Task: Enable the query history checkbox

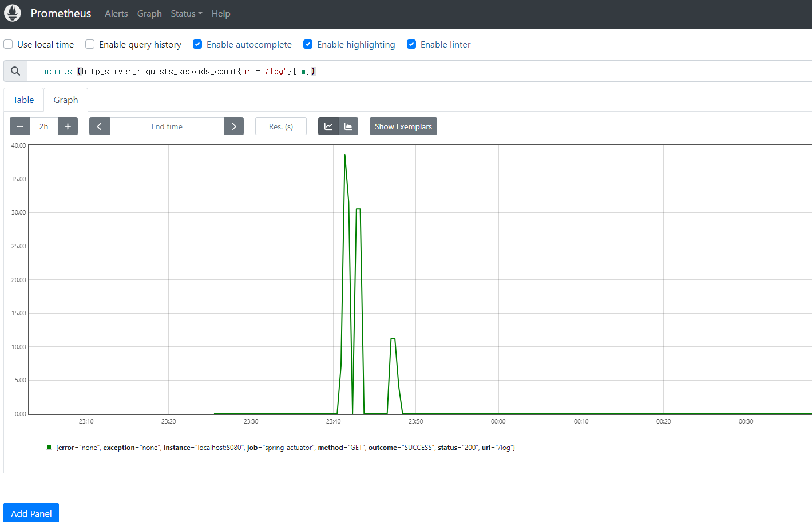Action: pyautogui.click(x=90, y=44)
